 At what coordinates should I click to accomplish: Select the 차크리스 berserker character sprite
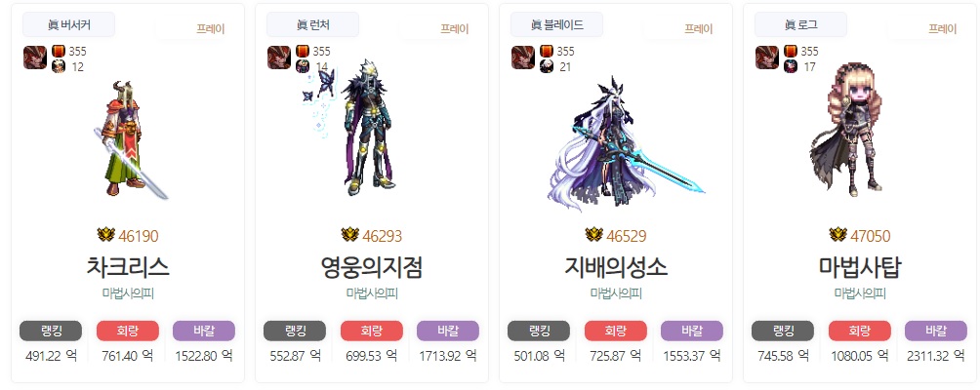[x=130, y=139]
